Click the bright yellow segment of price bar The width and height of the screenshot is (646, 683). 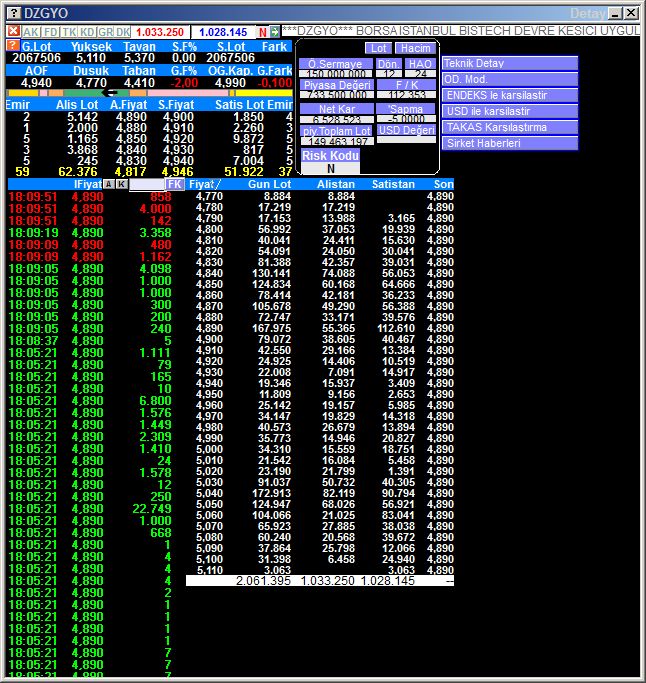[264, 93]
